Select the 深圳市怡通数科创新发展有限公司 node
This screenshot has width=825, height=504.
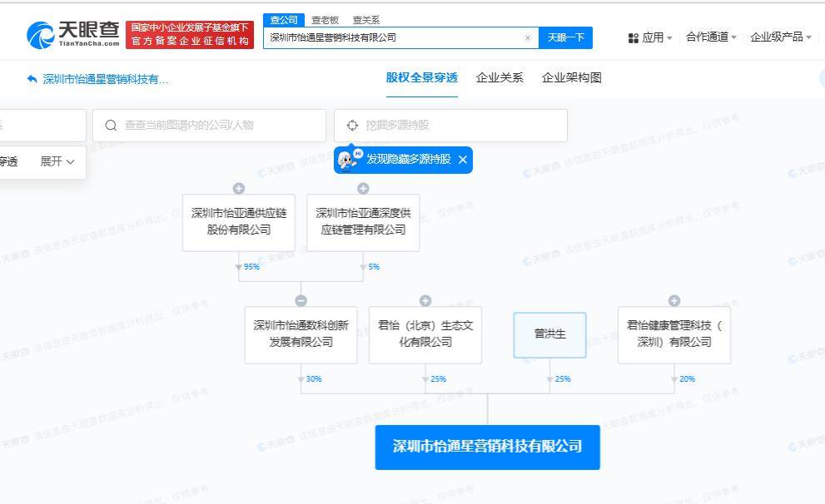click(x=301, y=335)
